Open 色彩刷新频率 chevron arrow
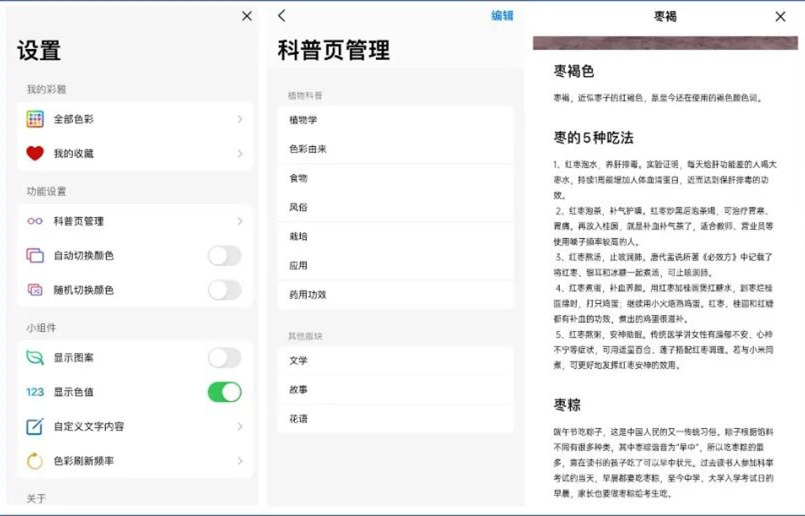Image resolution: width=805 pixels, height=516 pixels. coord(240,461)
